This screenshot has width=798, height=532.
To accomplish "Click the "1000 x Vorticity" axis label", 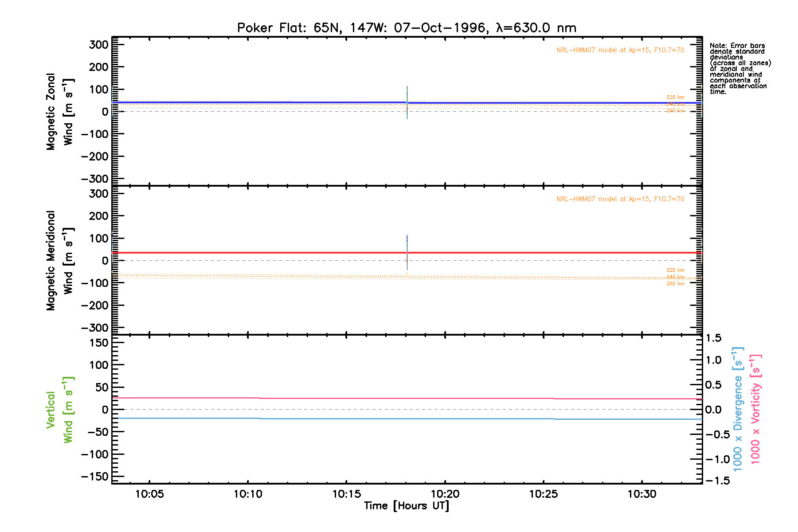I will [x=755, y=409].
